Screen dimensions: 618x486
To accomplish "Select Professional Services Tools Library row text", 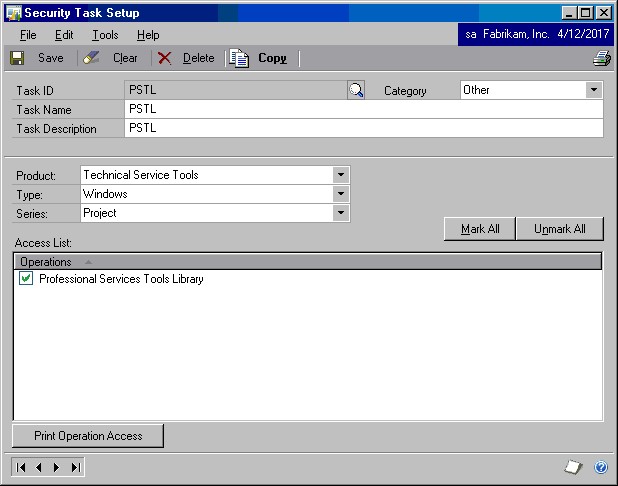I will [121, 279].
